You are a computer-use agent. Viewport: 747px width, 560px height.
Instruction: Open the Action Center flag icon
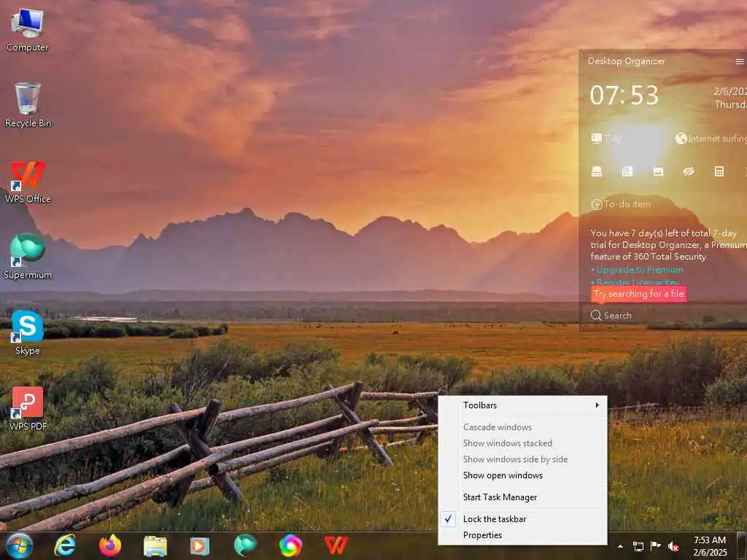pyautogui.click(x=656, y=545)
